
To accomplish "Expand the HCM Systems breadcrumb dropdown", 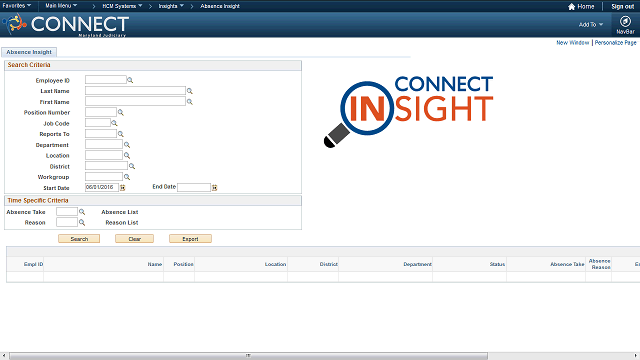I will click(x=122, y=6).
